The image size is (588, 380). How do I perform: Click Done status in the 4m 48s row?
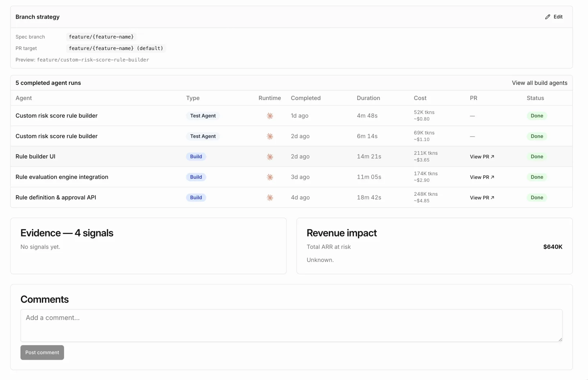pyautogui.click(x=537, y=116)
